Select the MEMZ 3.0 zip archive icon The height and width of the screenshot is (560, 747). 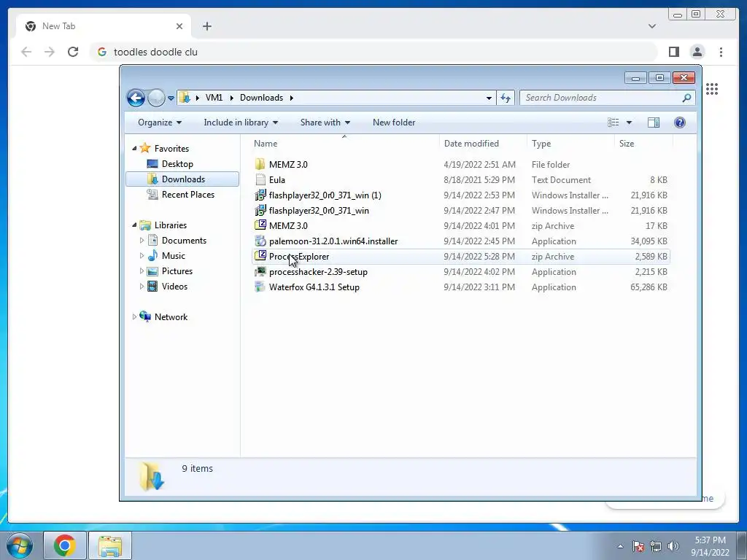(260, 225)
